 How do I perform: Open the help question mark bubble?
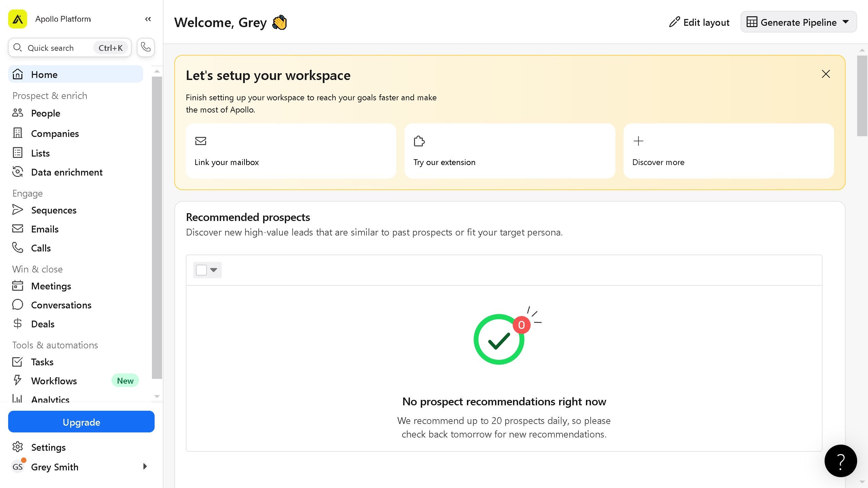(841, 461)
